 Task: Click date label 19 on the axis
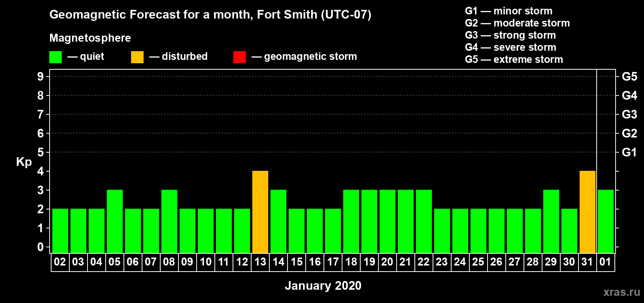[369, 262]
